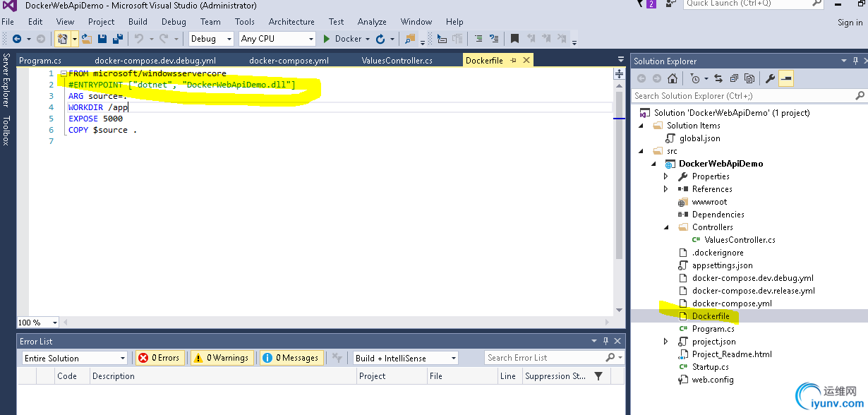This screenshot has width=868, height=415.
Task: Toggle Preview Selected Items highlighted icon
Action: (x=786, y=78)
